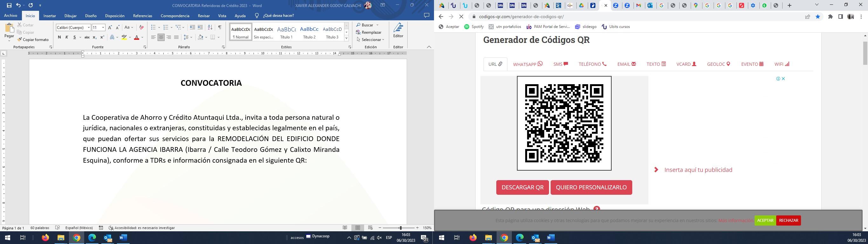
Task: Apply the yellow text highlight color button
Action: tap(124, 37)
